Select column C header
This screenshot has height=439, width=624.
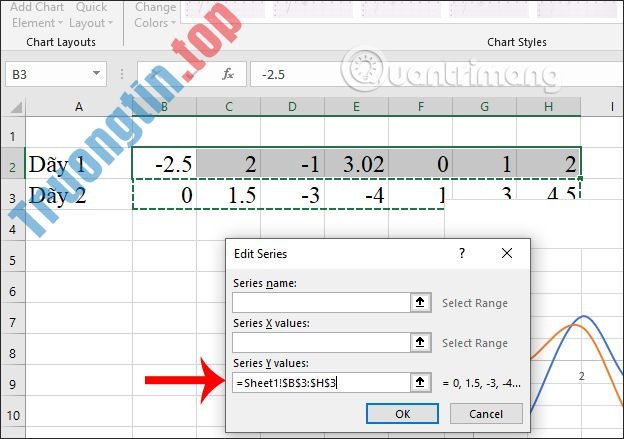pos(228,107)
